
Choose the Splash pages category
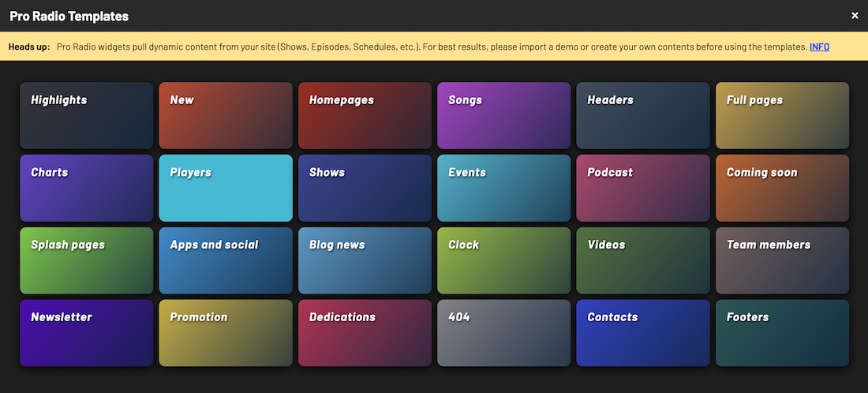(87, 260)
